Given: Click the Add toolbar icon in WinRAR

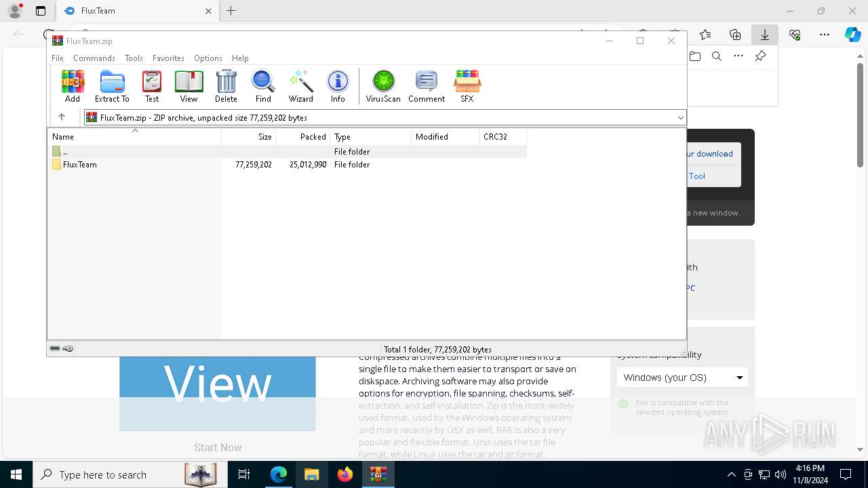Looking at the screenshot, I should (73, 86).
